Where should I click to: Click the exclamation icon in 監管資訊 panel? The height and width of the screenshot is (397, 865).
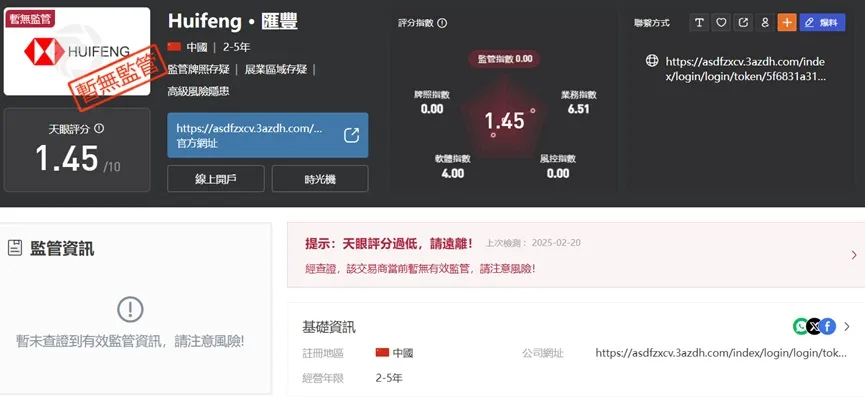pos(130,310)
